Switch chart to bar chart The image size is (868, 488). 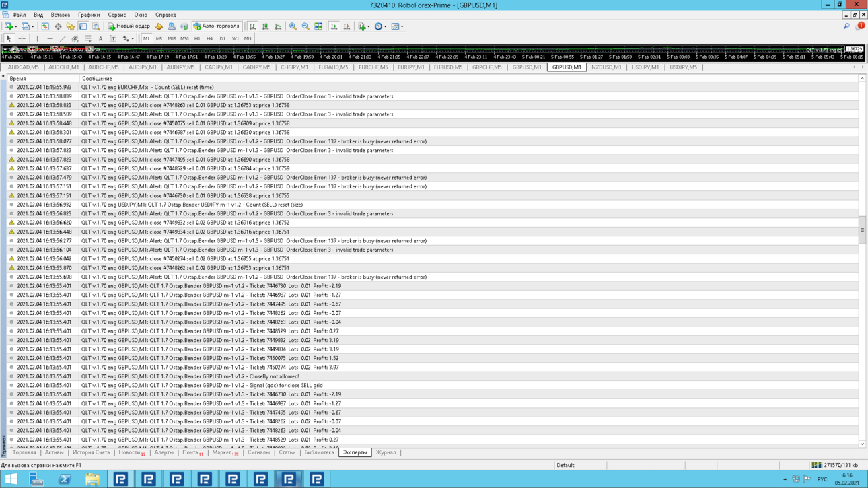point(252,26)
